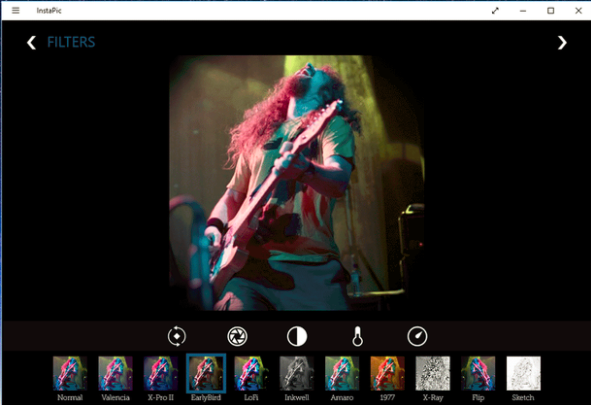Open the hamburger menu
The image size is (591, 405).
15,11
